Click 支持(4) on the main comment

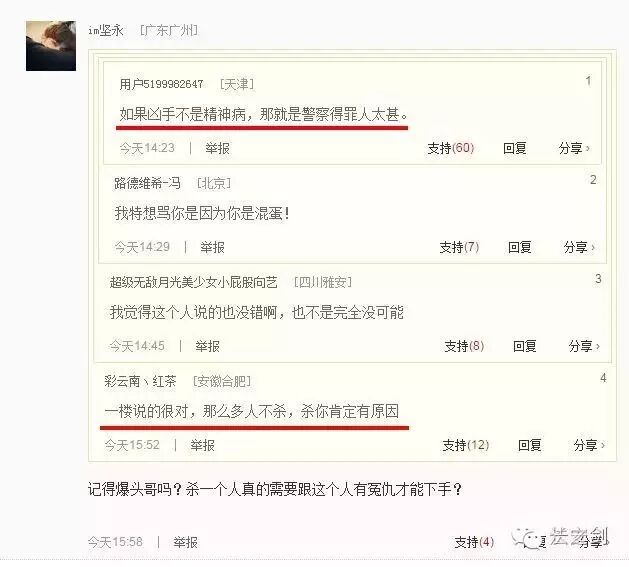click(x=474, y=542)
